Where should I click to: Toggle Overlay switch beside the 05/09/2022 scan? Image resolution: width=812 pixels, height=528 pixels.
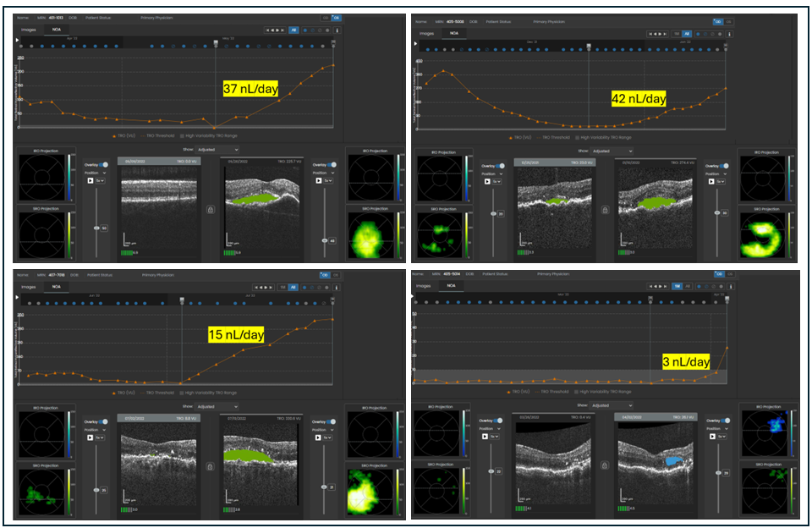(103, 165)
